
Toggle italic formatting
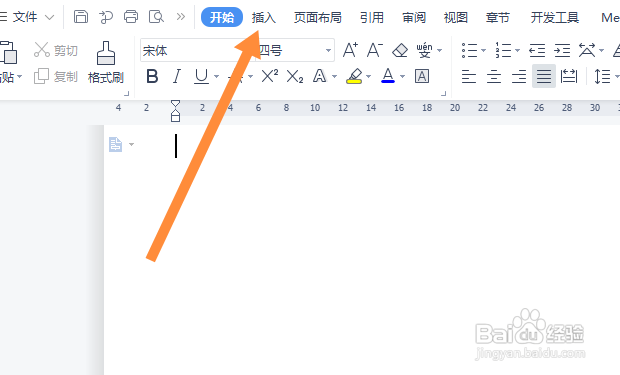click(x=177, y=76)
